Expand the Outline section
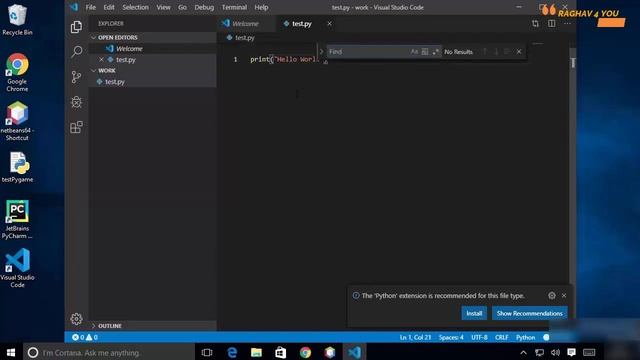This screenshot has height=360, width=640. (153, 326)
